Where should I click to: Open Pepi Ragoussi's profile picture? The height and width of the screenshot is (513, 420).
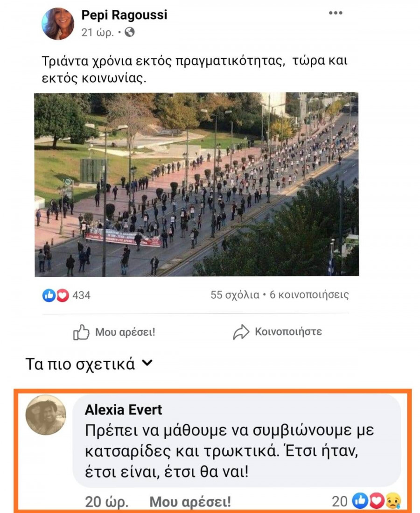[x=58, y=24]
